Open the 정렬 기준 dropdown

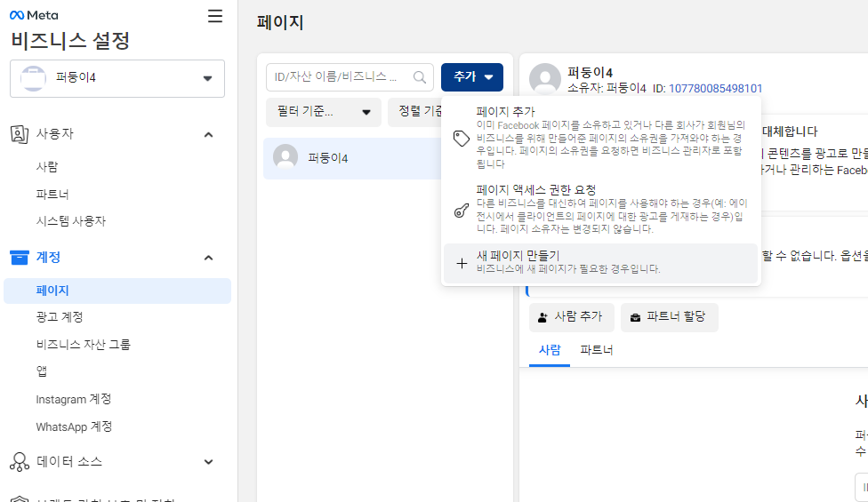click(415, 112)
